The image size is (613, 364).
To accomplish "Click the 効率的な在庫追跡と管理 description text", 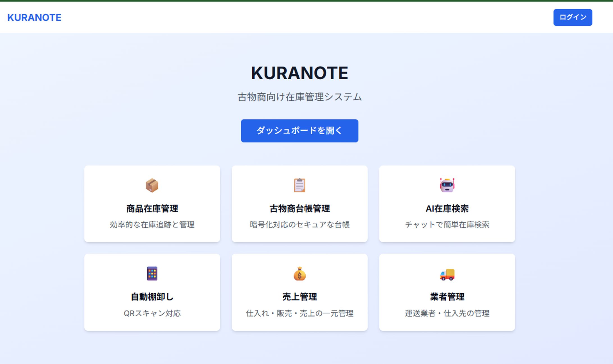I will tap(152, 224).
